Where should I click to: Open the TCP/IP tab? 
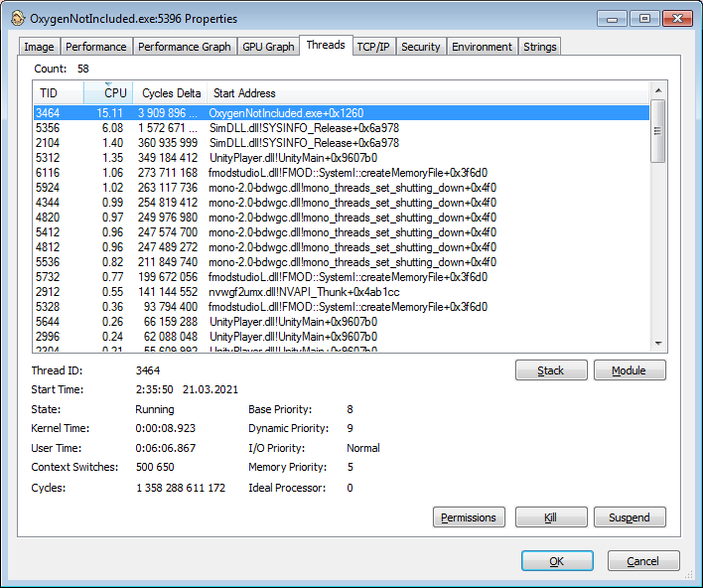(373, 47)
